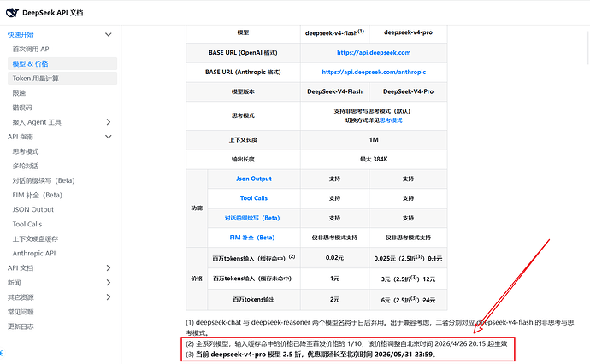
Task: Open the https://api.deepseek.com link
Action: click(374, 53)
